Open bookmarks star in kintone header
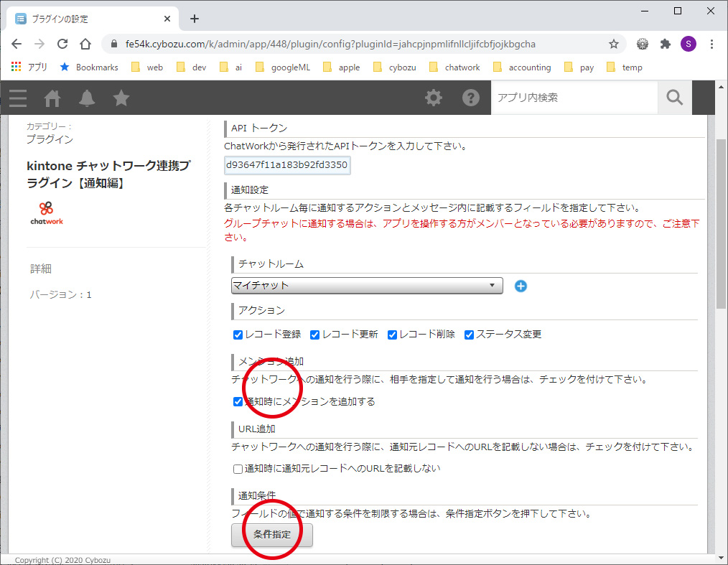The height and width of the screenshot is (565, 728). 121,98
